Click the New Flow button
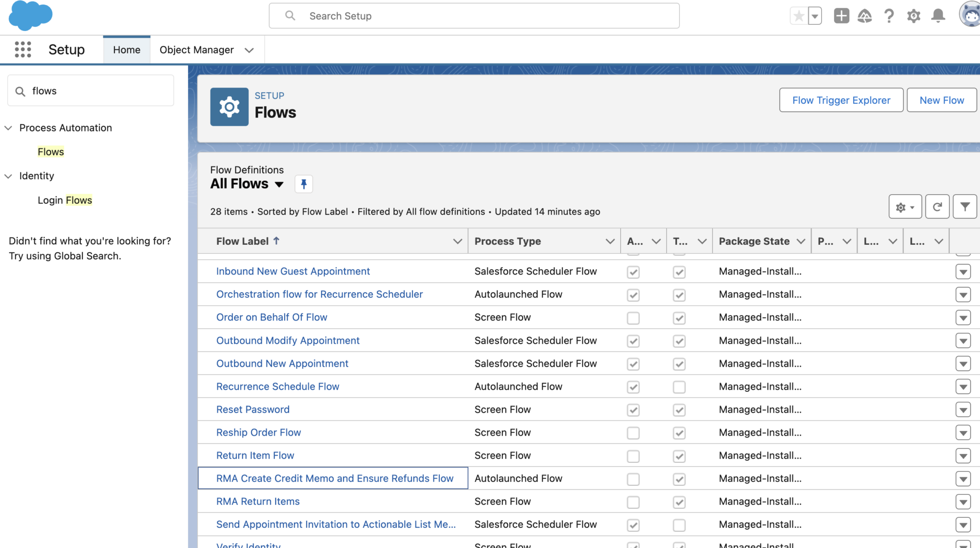This screenshot has height=548, width=980. point(941,100)
